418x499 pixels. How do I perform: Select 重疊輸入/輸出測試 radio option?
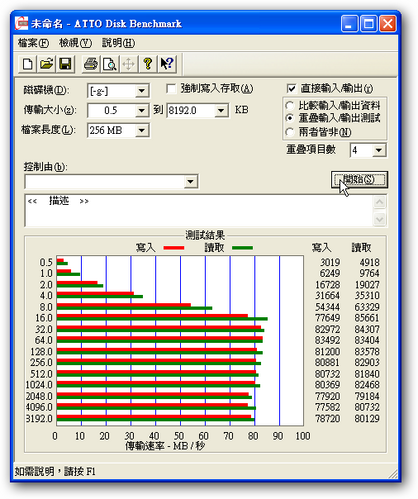(x=290, y=118)
